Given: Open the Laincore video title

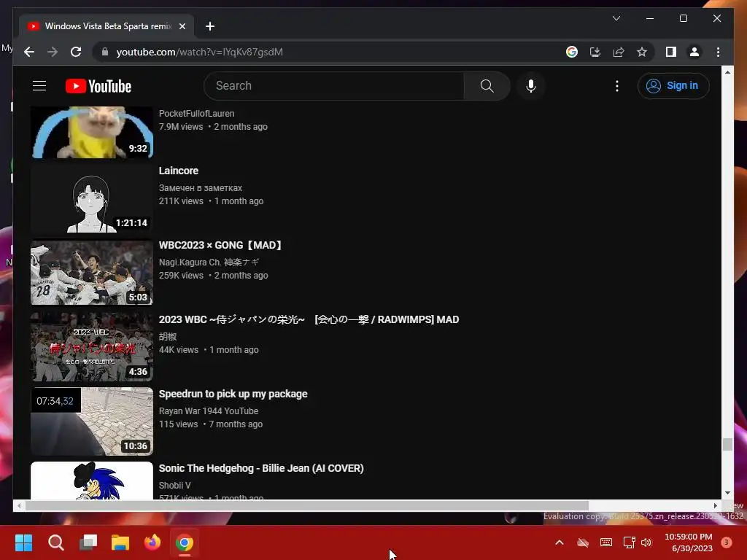Looking at the screenshot, I should 179,171.
